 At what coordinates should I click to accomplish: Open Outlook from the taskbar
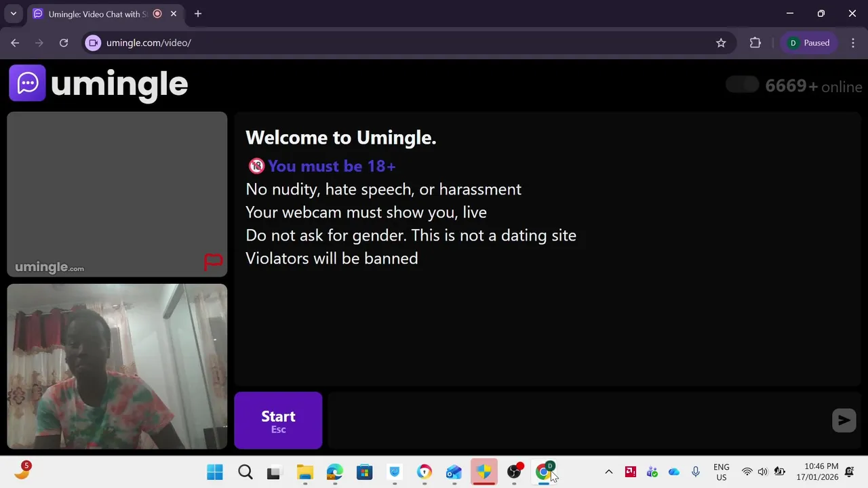pos(454,472)
